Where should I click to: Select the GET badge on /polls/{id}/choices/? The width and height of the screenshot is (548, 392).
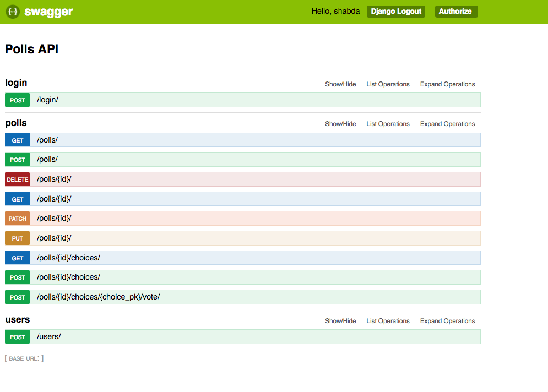(17, 257)
